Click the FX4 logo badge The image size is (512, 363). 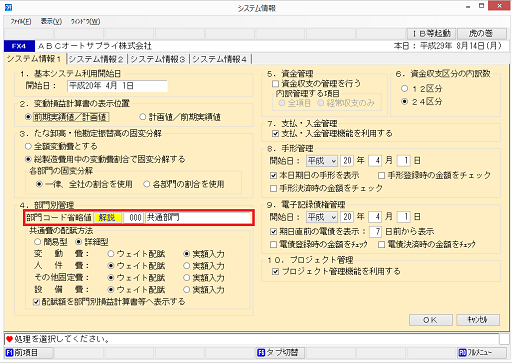19,46
